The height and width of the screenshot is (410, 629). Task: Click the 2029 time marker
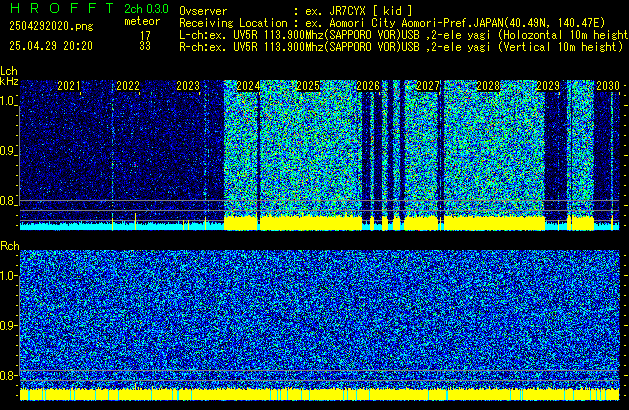coord(548,86)
